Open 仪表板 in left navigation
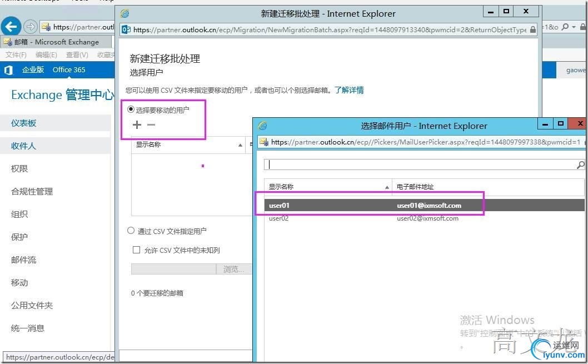588x364 pixels. [x=24, y=123]
